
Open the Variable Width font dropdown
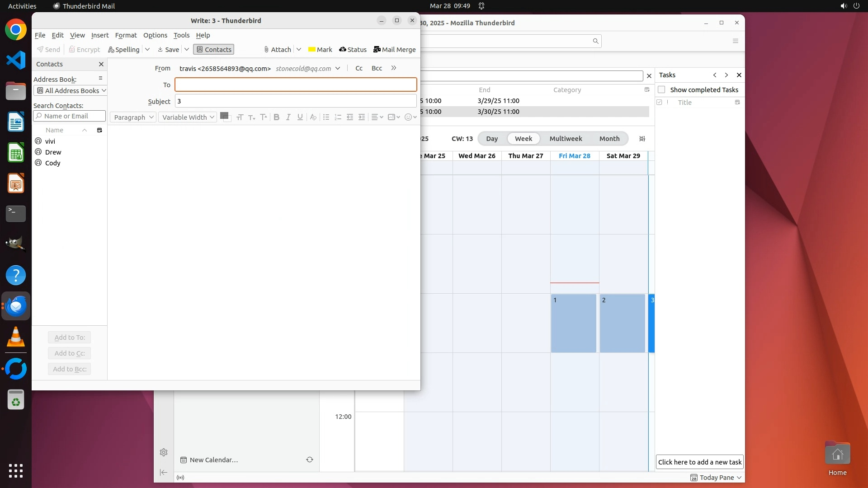(188, 117)
